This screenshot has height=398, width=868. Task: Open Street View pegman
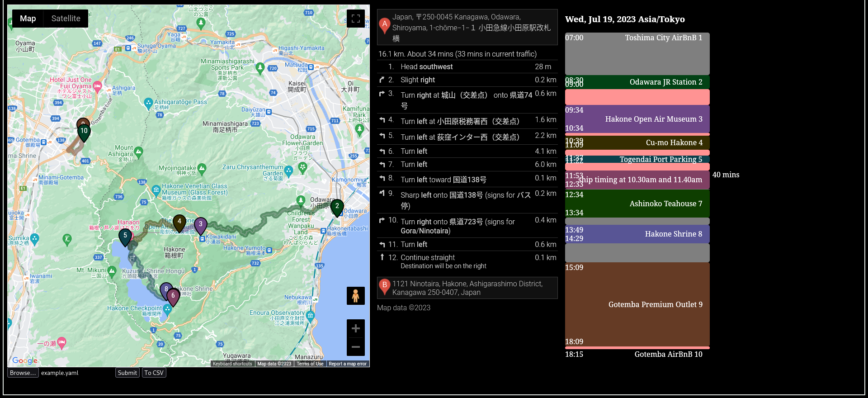356,296
